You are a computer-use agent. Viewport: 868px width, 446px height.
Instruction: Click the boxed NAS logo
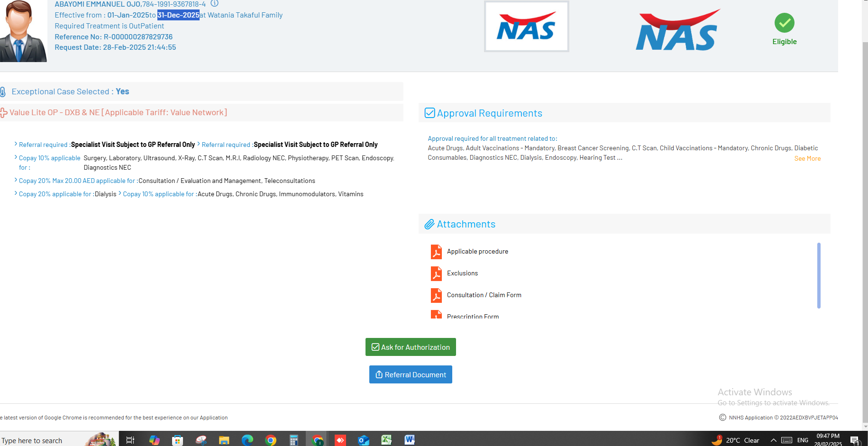pos(526,27)
